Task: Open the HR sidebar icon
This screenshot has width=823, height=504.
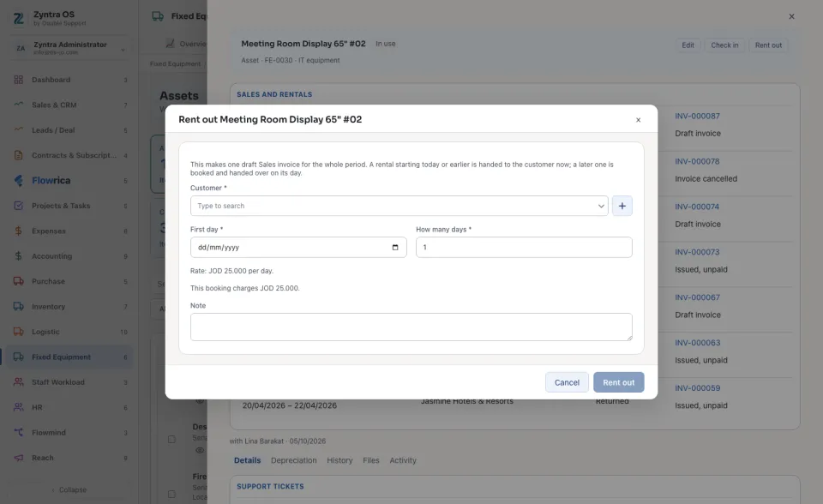Action: pyautogui.click(x=18, y=407)
